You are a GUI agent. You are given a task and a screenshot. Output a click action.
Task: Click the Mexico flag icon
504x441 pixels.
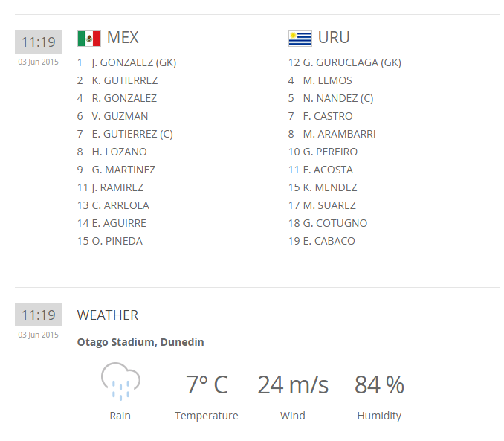pos(88,38)
